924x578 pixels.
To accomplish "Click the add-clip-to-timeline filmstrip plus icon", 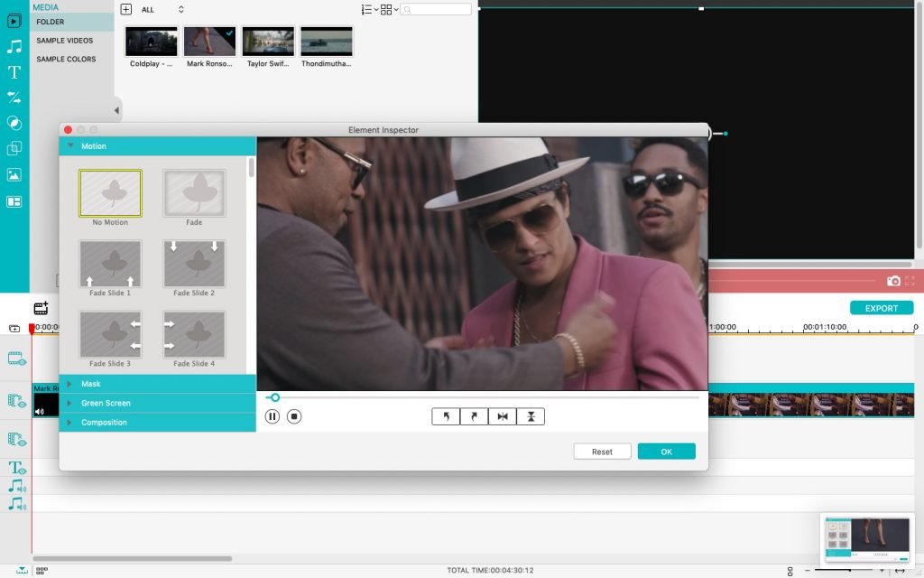I will point(42,307).
